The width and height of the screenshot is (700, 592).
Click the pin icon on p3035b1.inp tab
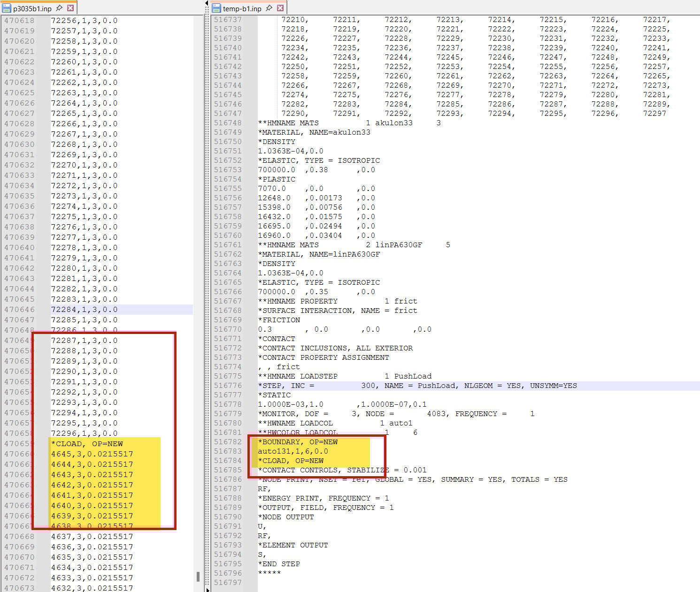pyautogui.click(x=59, y=8)
